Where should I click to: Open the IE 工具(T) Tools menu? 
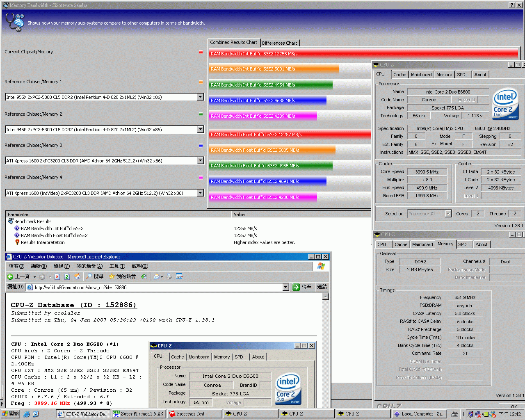[117, 266]
